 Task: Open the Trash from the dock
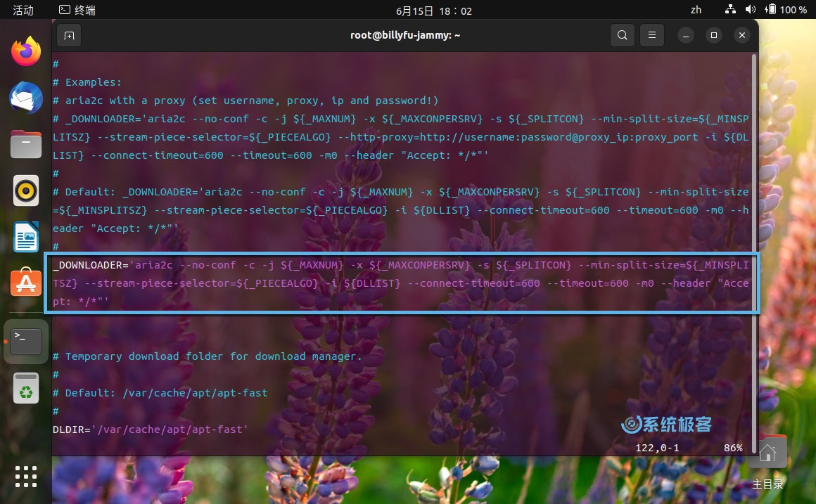click(x=26, y=387)
